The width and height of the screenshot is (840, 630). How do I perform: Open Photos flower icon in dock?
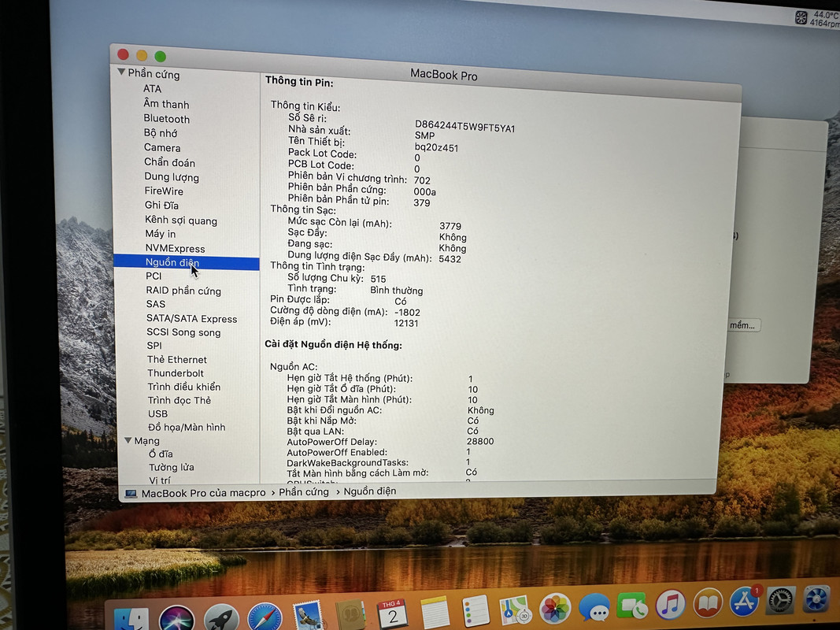(x=555, y=609)
